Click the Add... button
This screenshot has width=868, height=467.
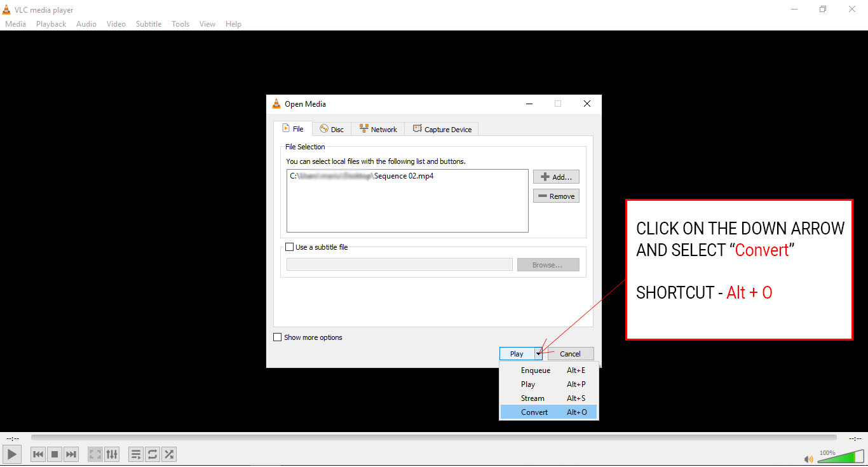pos(556,177)
